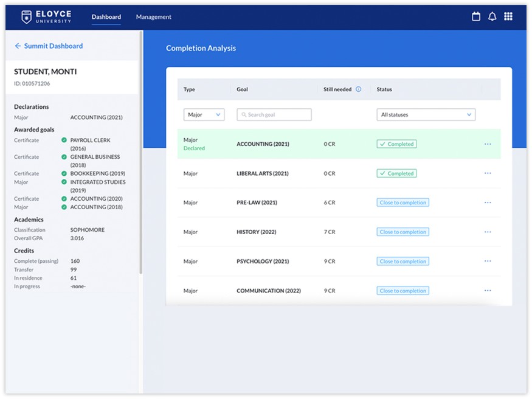
Task: Open the apps grid menu icon
Action: (x=508, y=17)
